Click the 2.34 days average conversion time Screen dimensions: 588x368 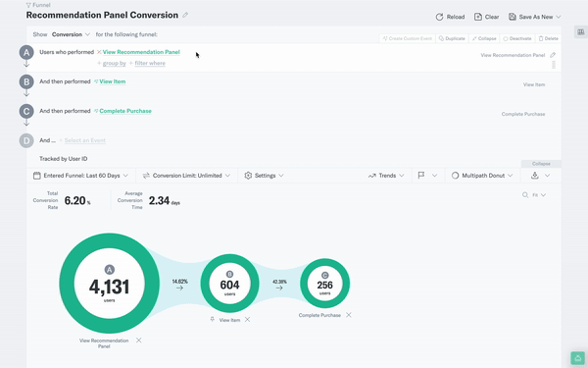[x=165, y=200]
